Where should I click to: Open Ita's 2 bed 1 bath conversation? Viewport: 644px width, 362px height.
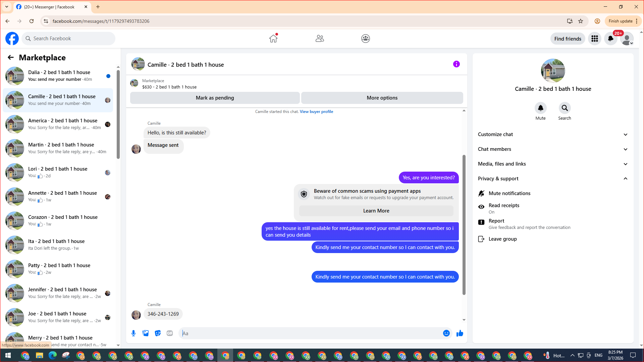tap(58, 245)
